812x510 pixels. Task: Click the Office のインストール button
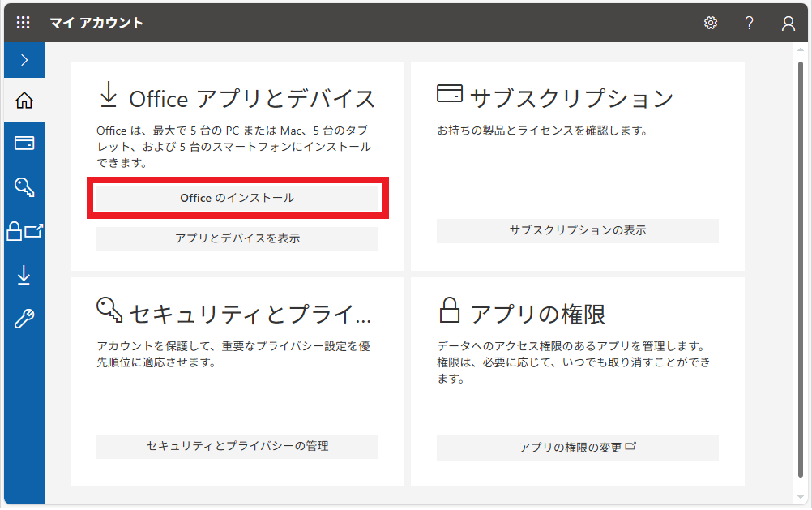click(x=237, y=198)
